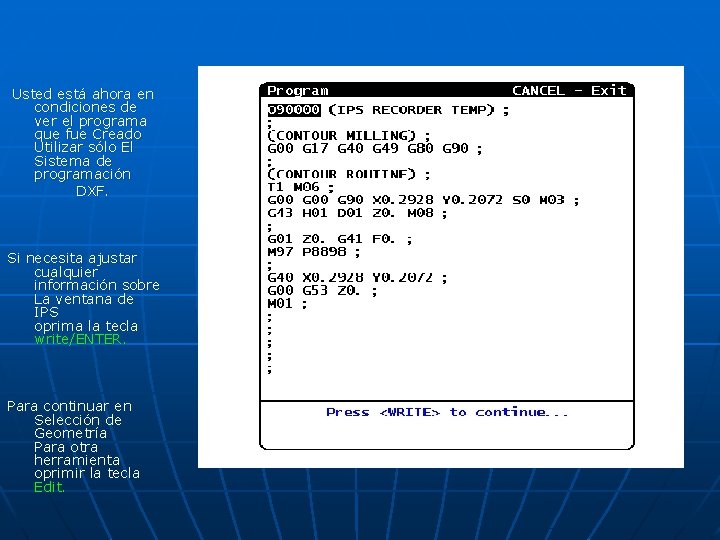Viewport: 720px width, 540px height.
Task: Click 'Usted está ahora en' paragraph heading
Action: pos(83,94)
